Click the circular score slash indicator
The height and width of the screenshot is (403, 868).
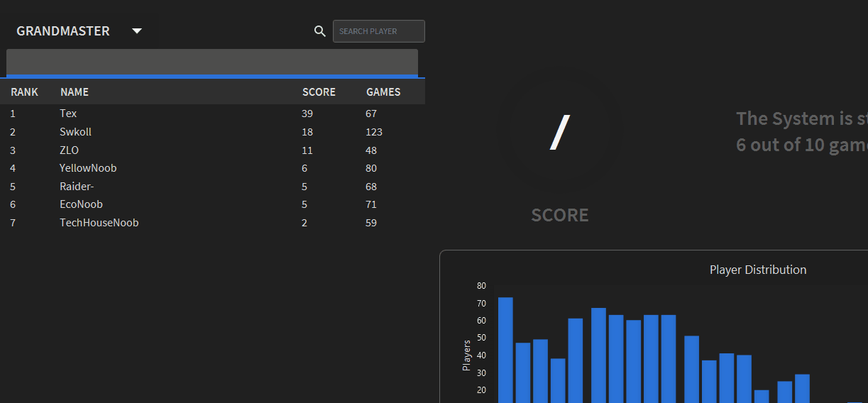(x=560, y=133)
